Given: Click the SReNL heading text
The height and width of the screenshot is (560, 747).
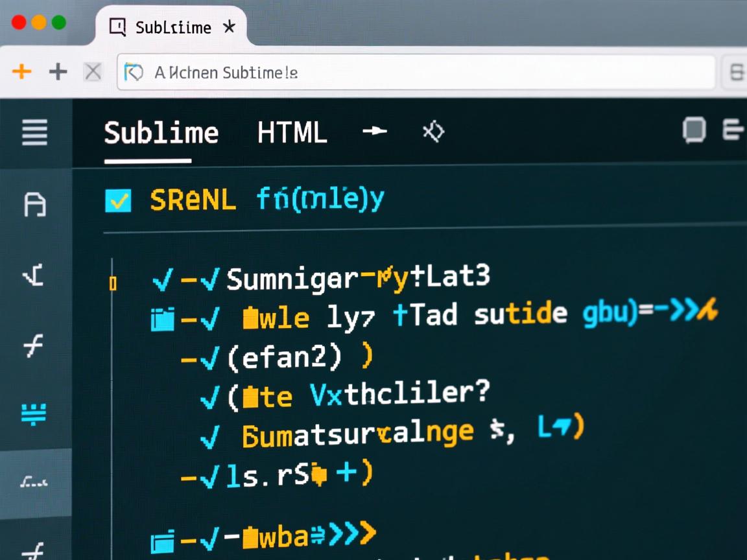Looking at the screenshot, I should pos(193,201).
